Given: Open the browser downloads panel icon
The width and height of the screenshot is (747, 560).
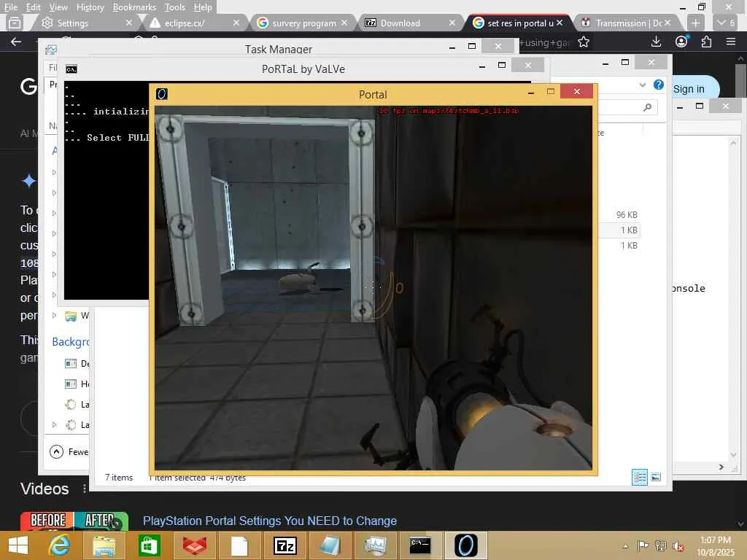Looking at the screenshot, I should [x=656, y=42].
